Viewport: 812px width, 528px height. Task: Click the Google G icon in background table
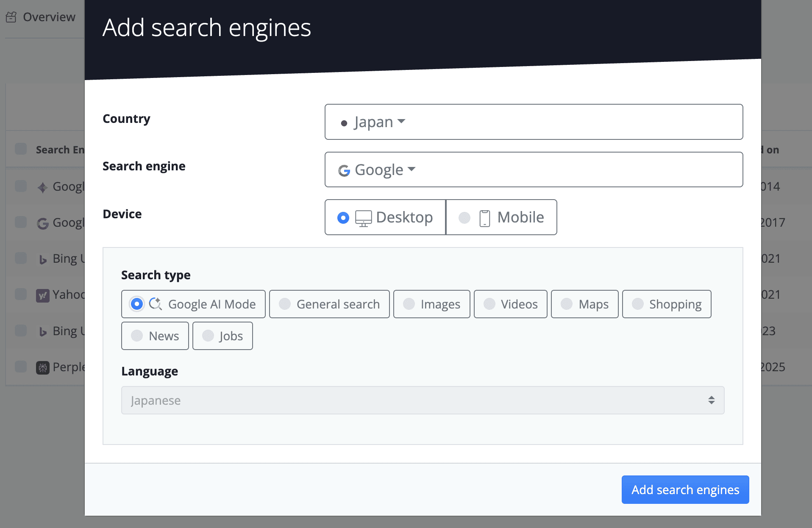(42, 223)
